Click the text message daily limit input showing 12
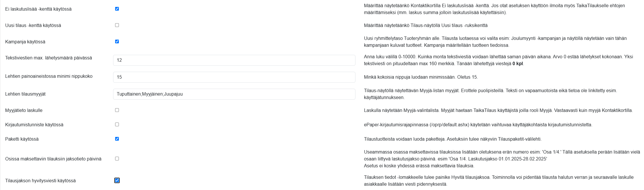Screen dimensions: 644x190 point(234,60)
